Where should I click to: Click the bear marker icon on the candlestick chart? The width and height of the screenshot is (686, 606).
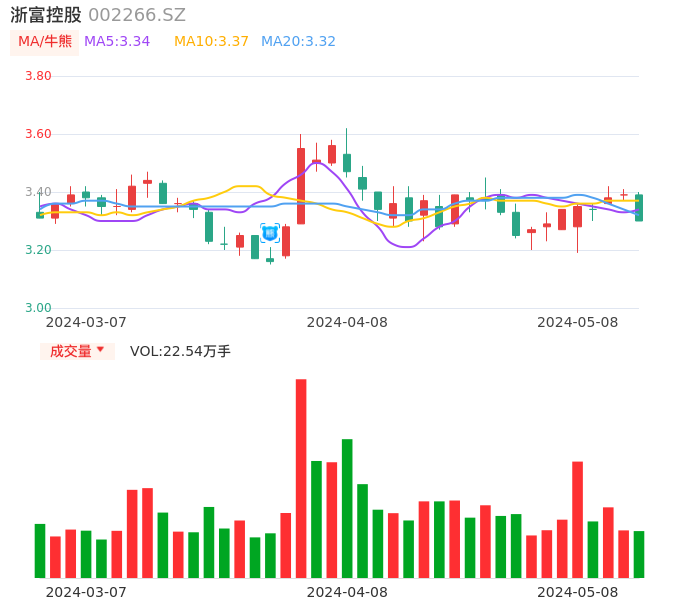[x=270, y=233]
